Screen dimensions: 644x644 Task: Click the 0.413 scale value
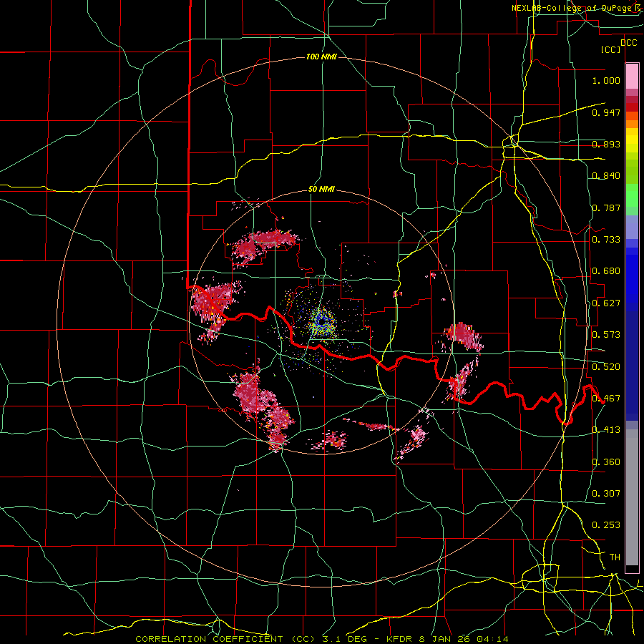606,430
